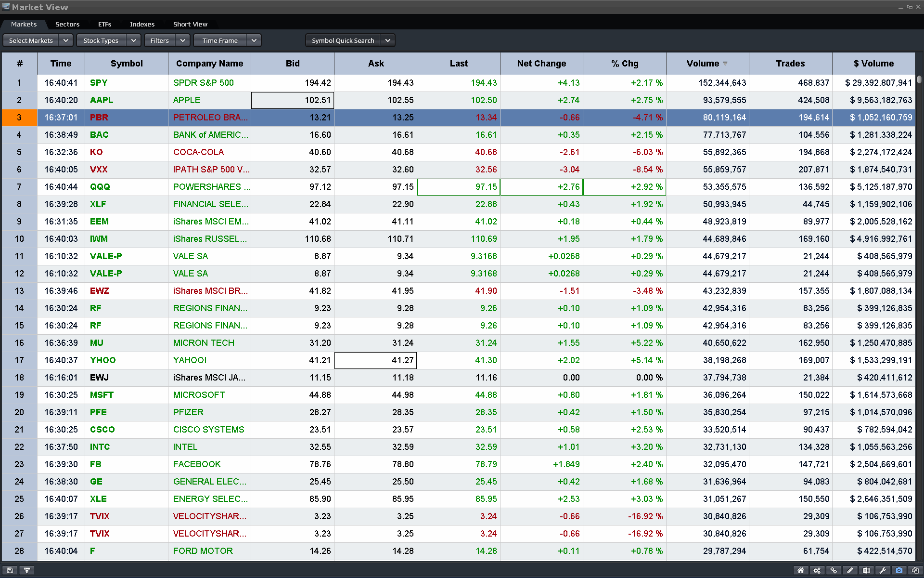Screen dimensions: 924x578
Task: Open the gears settings icon in bottom toolbar
Action: click(817, 570)
